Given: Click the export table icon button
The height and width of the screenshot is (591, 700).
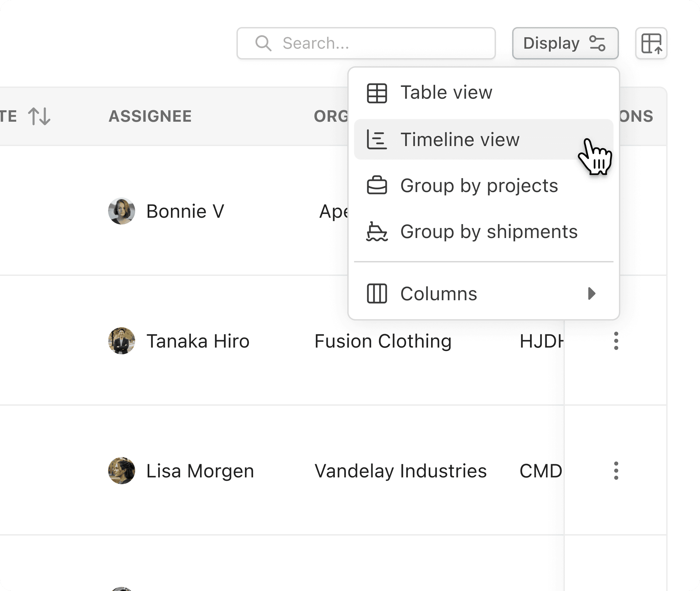Looking at the screenshot, I should 651,44.
